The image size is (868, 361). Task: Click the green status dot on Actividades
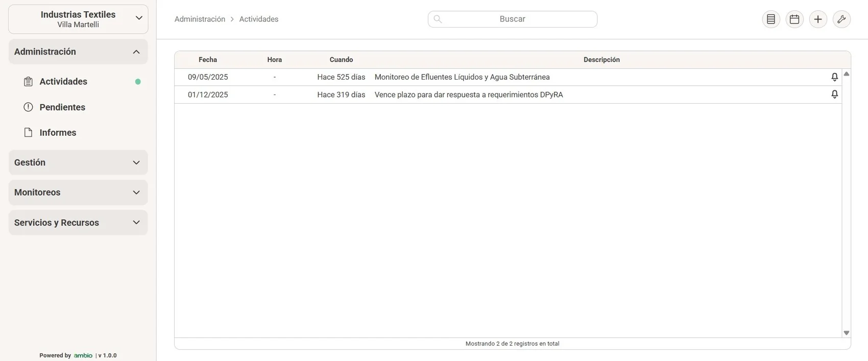click(x=138, y=82)
